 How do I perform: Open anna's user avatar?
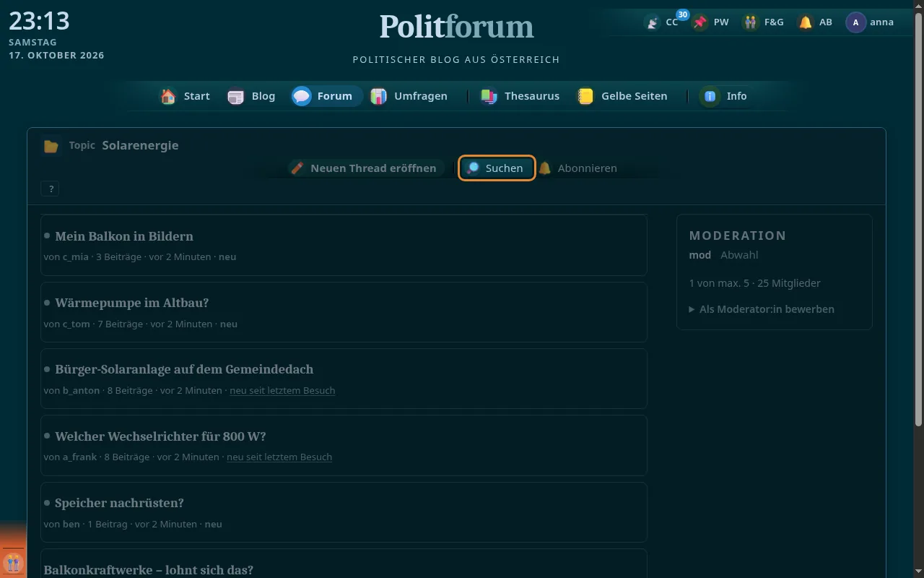coord(855,22)
